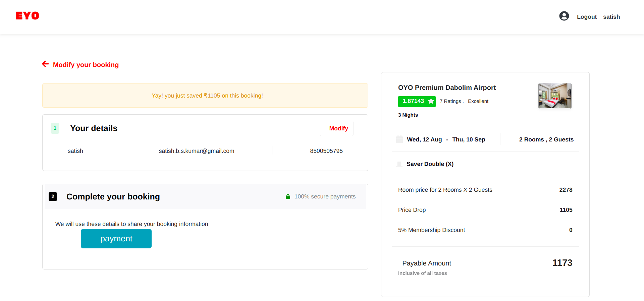Click OYO Premium Dabolim Airport hotel title
This screenshot has width=644, height=301.
point(447,87)
